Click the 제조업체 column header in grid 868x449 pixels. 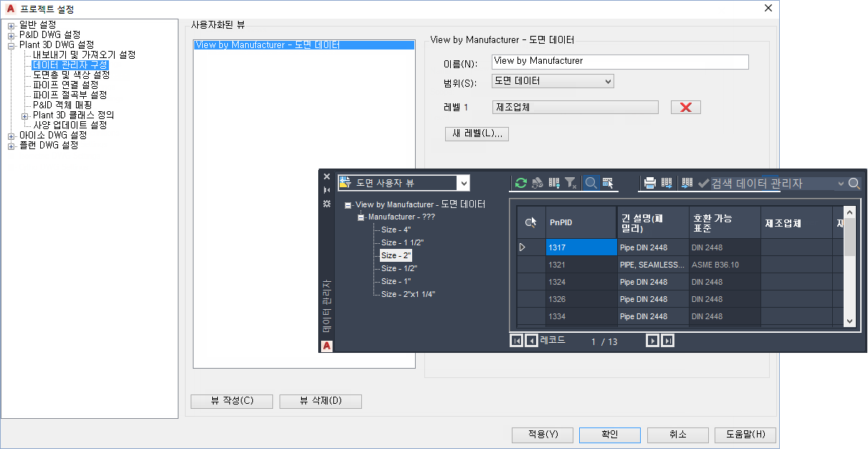coord(796,223)
